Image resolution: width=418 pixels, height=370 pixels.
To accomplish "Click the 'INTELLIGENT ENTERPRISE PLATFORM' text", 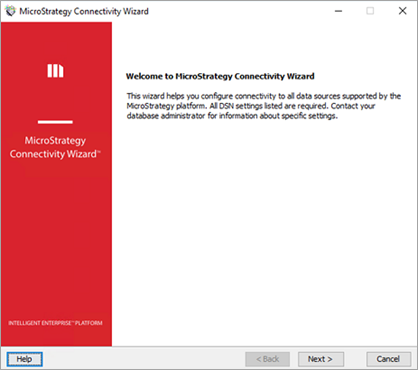I will coord(55,323).
